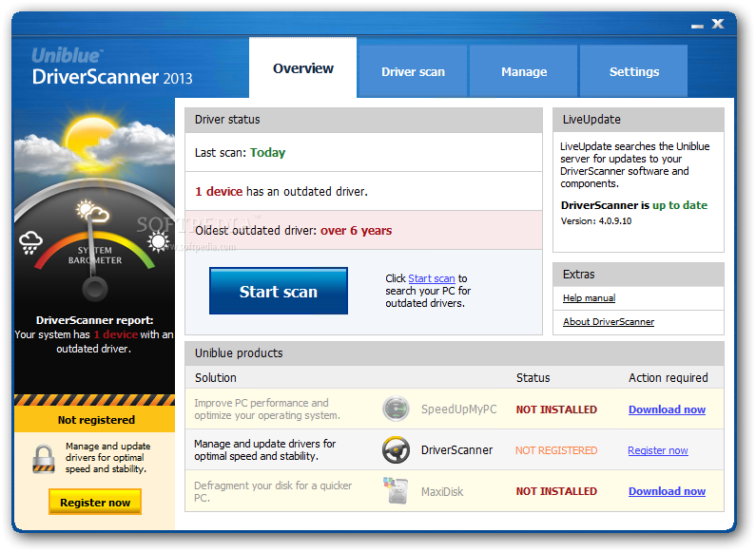Click 'DriverScanner report:' heading
This screenshot has height=552, width=756.
(x=94, y=320)
